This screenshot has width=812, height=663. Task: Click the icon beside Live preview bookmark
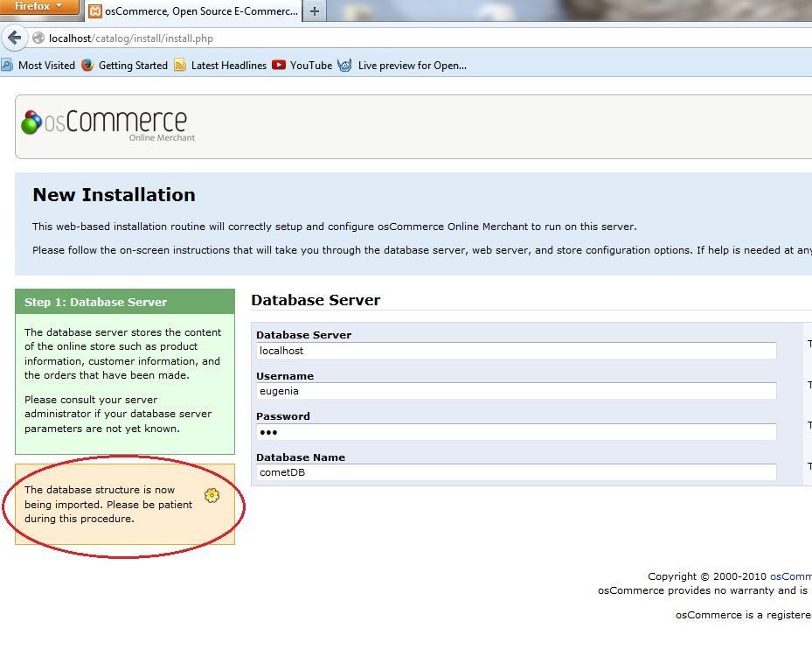tap(344, 66)
